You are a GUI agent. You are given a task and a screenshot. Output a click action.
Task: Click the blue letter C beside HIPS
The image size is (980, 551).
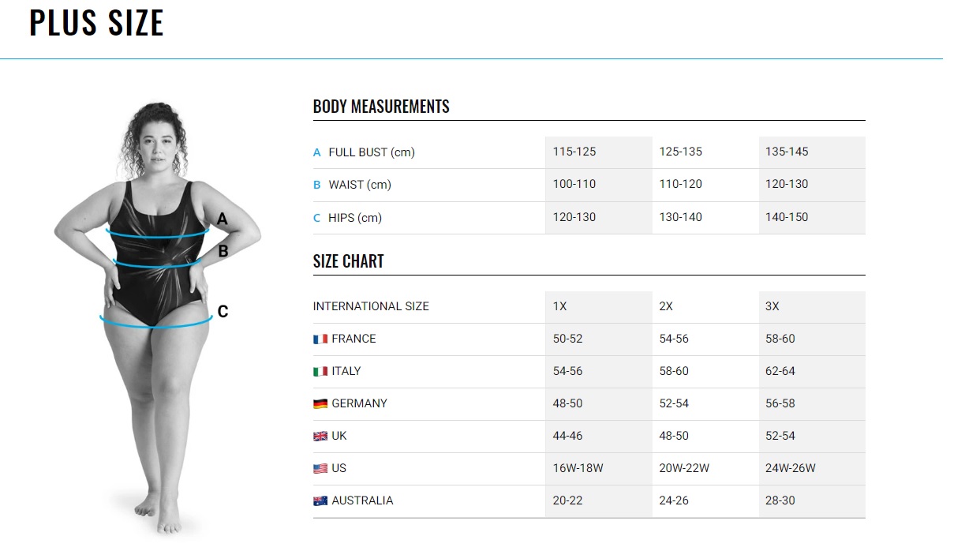coord(317,218)
